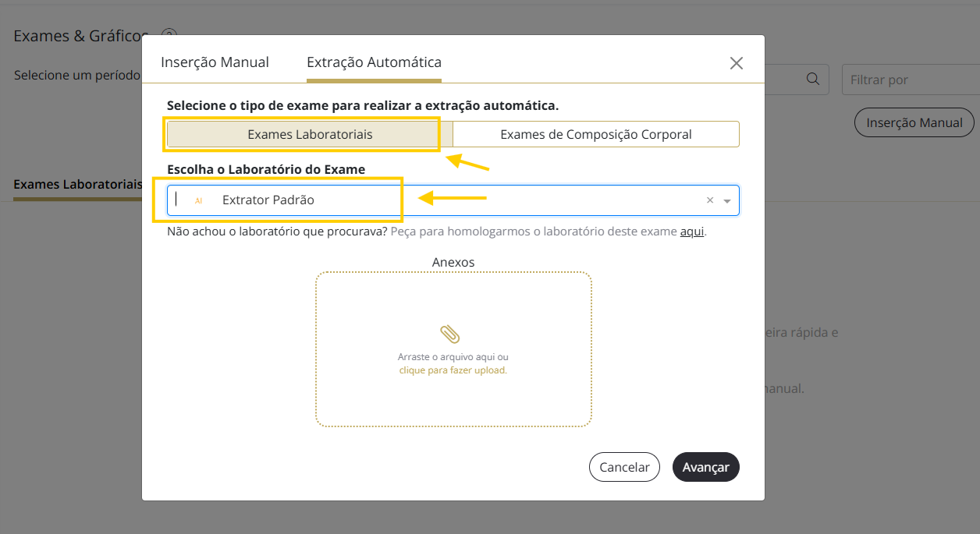This screenshot has height=534, width=980.
Task: Switch to the Extração Automática tab
Action: point(374,62)
